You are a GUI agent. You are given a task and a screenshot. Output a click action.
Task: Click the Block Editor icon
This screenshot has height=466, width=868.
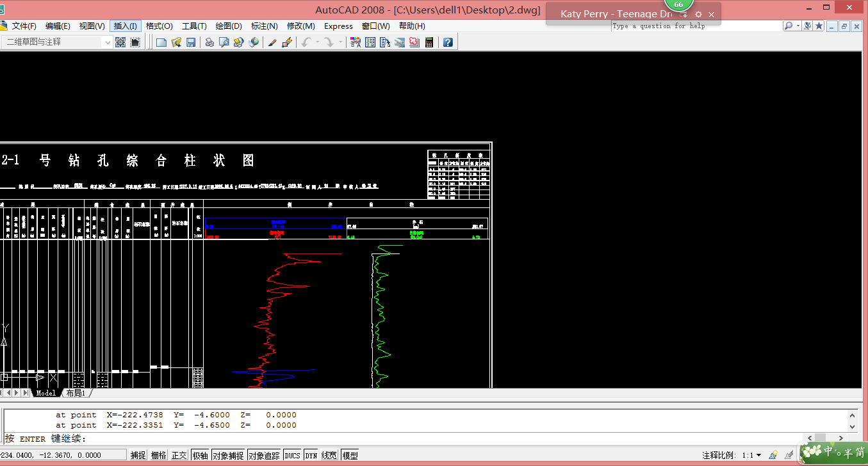click(287, 42)
